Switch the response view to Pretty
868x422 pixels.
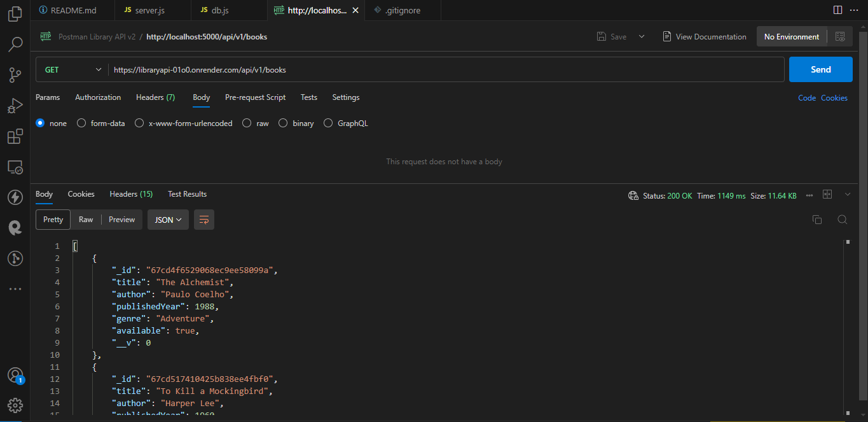[53, 220]
